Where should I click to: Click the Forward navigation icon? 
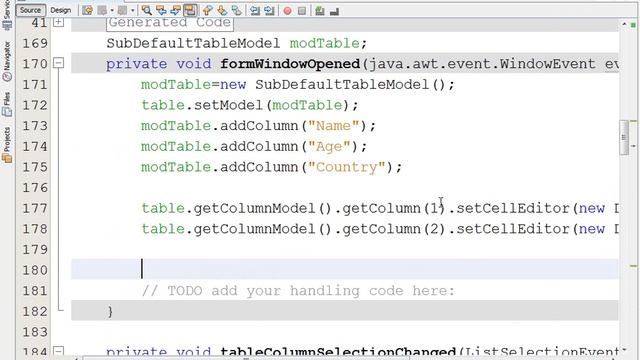coord(122,11)
